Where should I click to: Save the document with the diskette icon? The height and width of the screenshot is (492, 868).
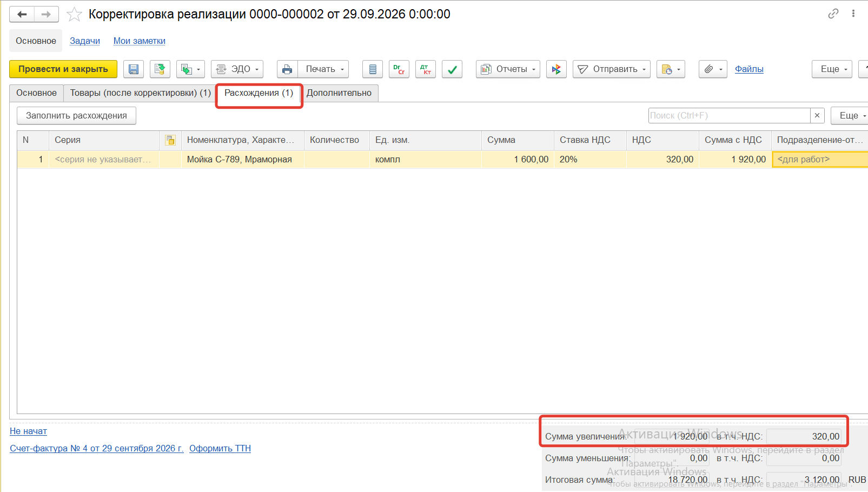click(x=134, y=69)
